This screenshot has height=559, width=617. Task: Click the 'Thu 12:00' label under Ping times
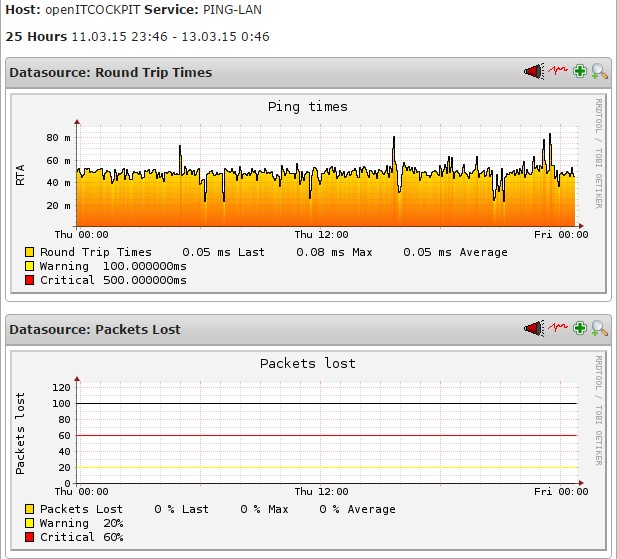tap(321, 234)
